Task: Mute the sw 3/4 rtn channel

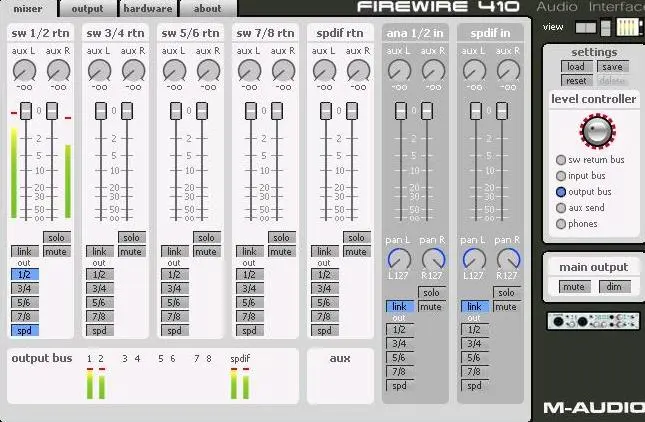Action: click(x=132, y=251)
